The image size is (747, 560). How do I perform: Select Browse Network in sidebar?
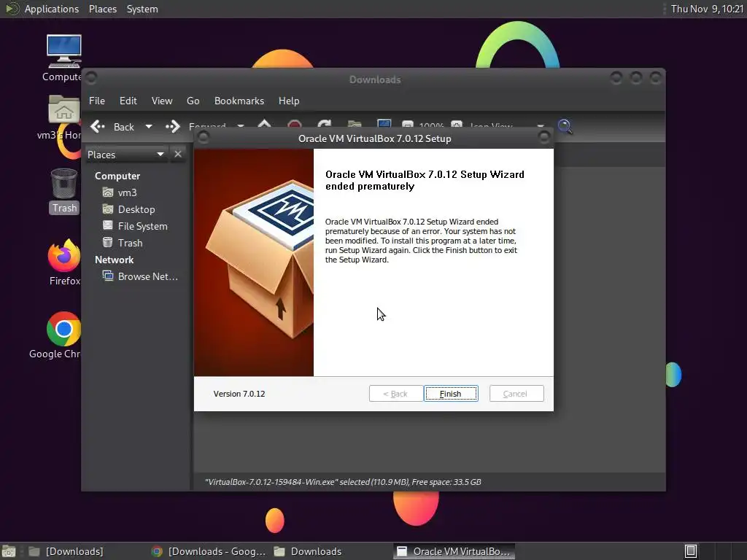tap(141, 276)
